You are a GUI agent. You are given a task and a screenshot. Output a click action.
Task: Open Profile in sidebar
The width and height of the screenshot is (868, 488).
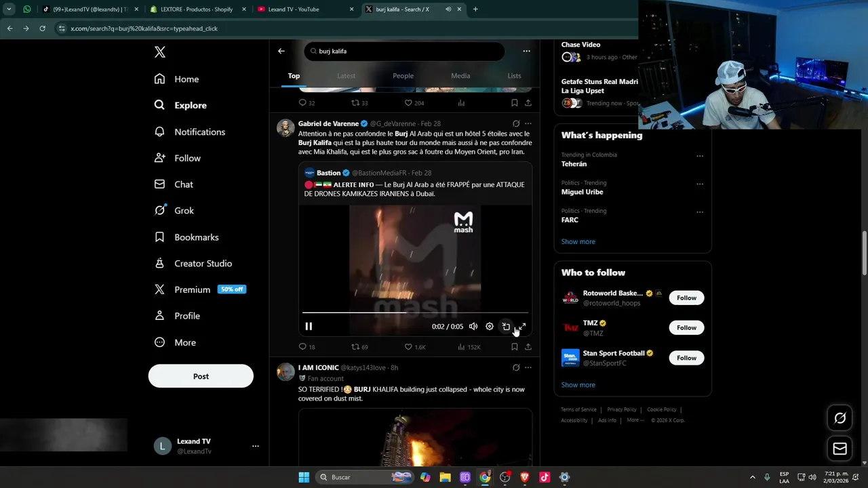coord(177,316)
